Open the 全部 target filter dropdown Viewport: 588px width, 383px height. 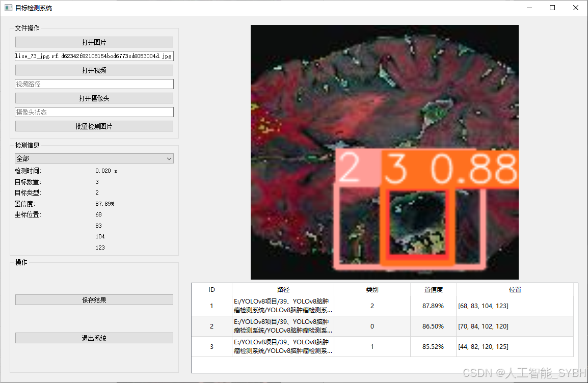94,158
